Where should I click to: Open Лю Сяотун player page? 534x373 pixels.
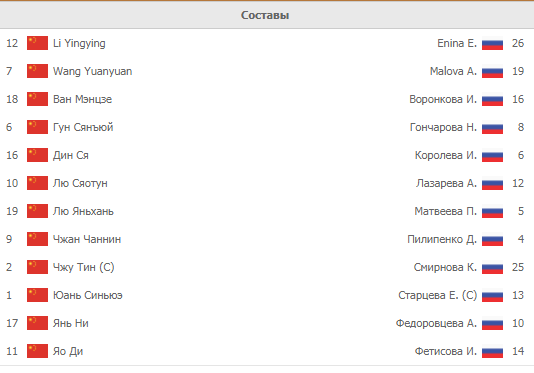tap(80, 183)
